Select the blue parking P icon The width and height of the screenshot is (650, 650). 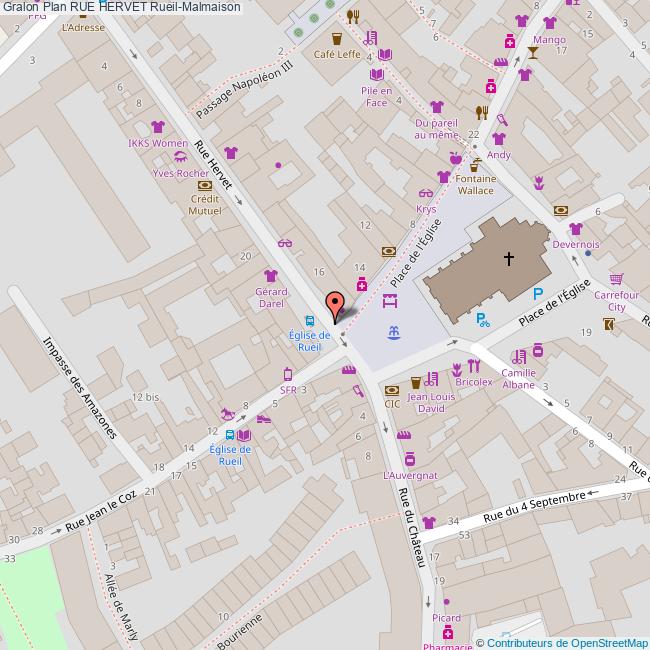pyautogui.click(x=538, y=294)
